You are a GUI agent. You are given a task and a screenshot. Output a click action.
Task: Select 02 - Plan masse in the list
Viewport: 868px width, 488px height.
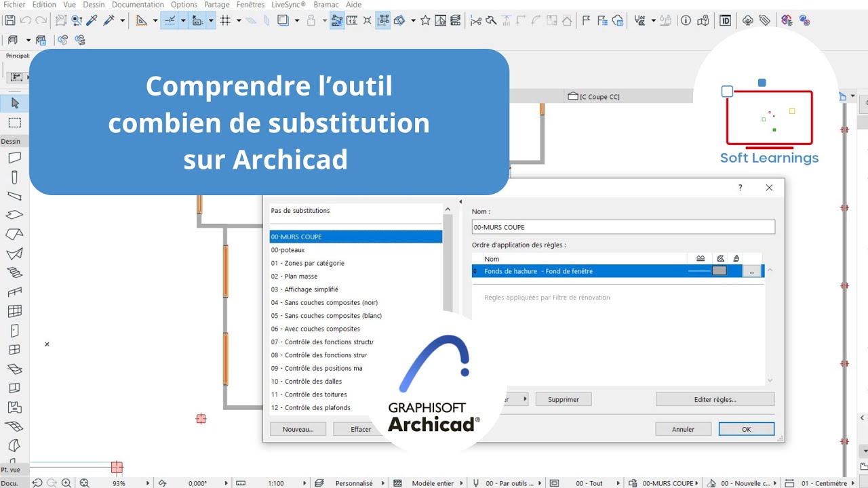click(356, 277)
